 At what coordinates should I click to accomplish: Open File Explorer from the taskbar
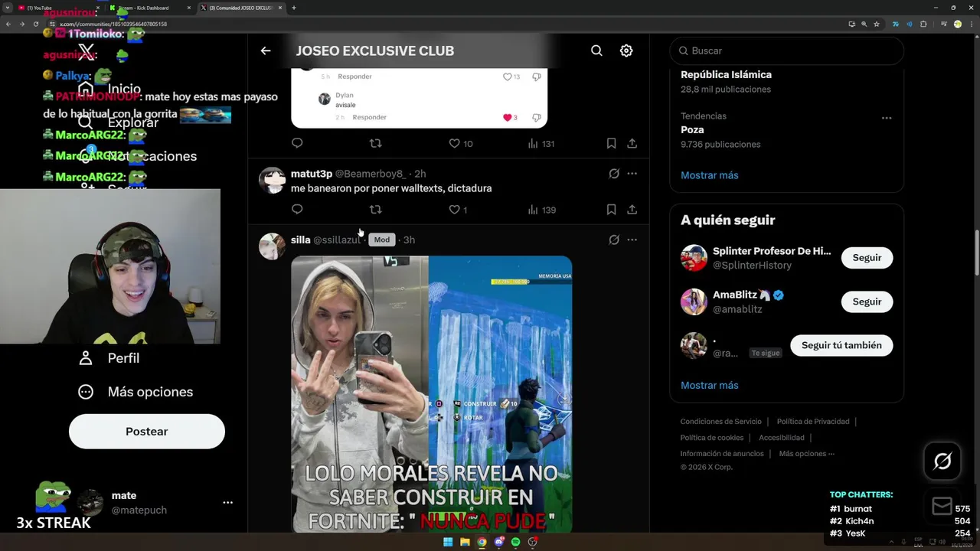pos(465,542)
